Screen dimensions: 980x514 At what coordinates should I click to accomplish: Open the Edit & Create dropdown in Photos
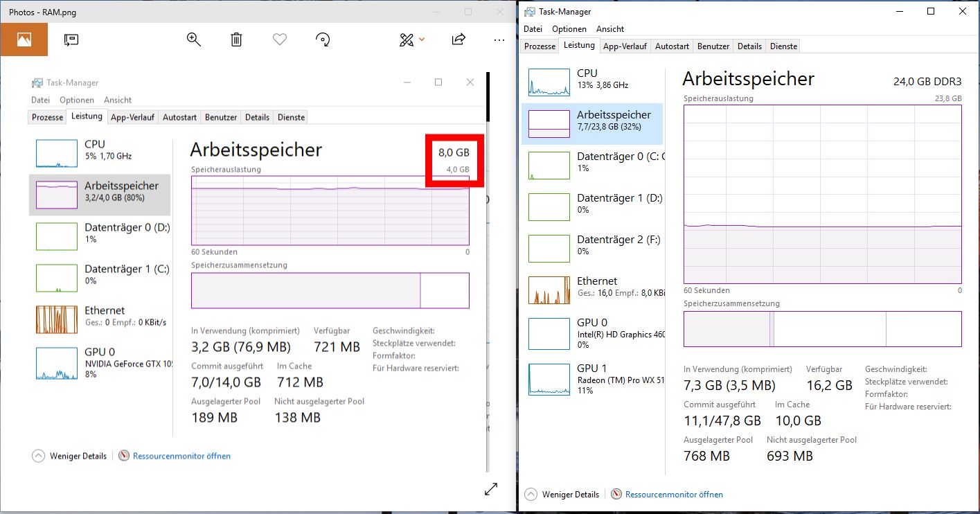coord(412,39)
